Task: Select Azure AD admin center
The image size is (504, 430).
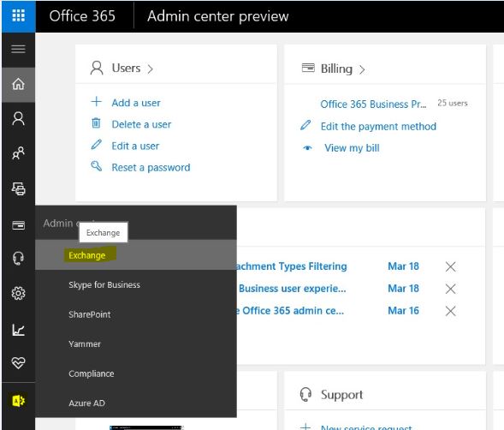Action: [x=86, y=403]
